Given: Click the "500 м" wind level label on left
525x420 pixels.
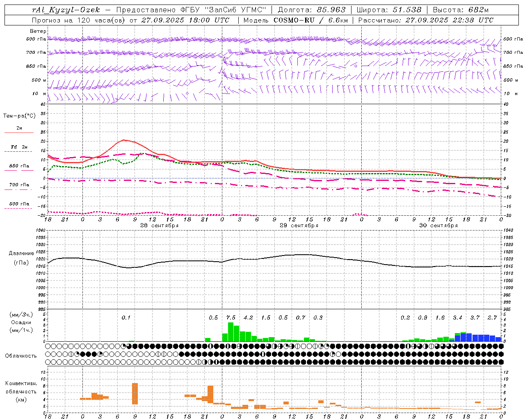Looking at the screenshot, I should [39, 80].
